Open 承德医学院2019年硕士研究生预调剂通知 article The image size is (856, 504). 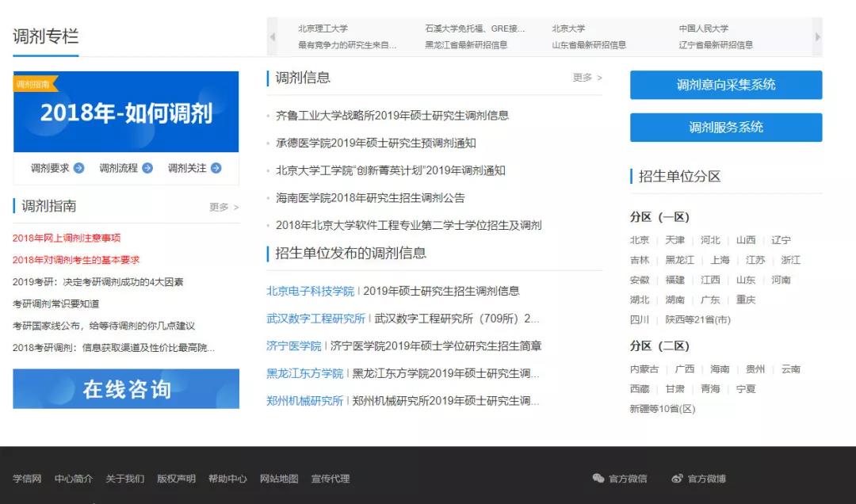(376, 143)
